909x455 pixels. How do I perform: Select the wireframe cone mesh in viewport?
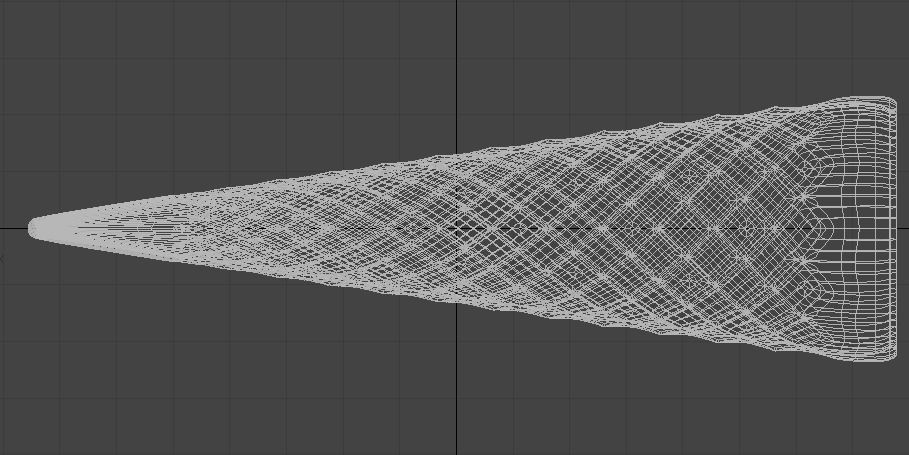pos(463,230)
